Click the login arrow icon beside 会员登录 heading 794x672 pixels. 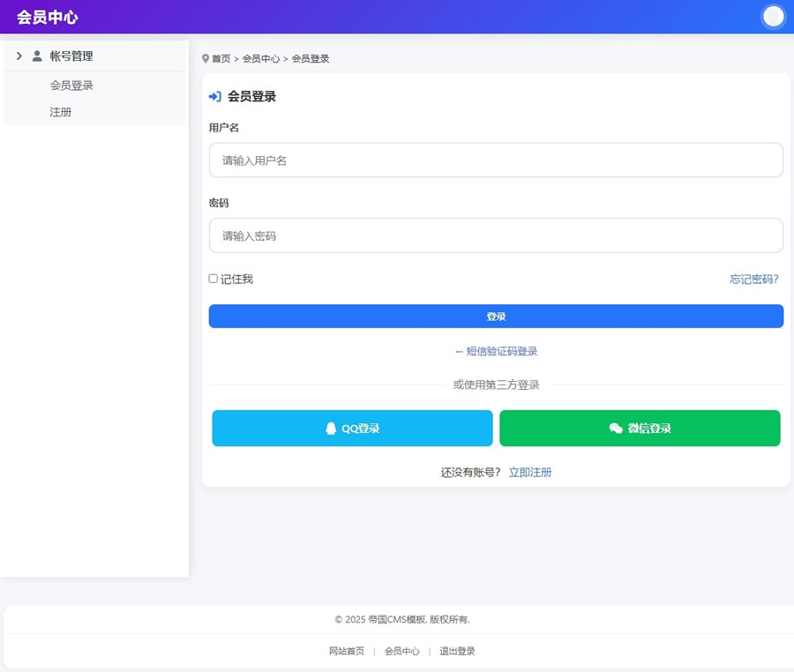click(x=213, y=97)
